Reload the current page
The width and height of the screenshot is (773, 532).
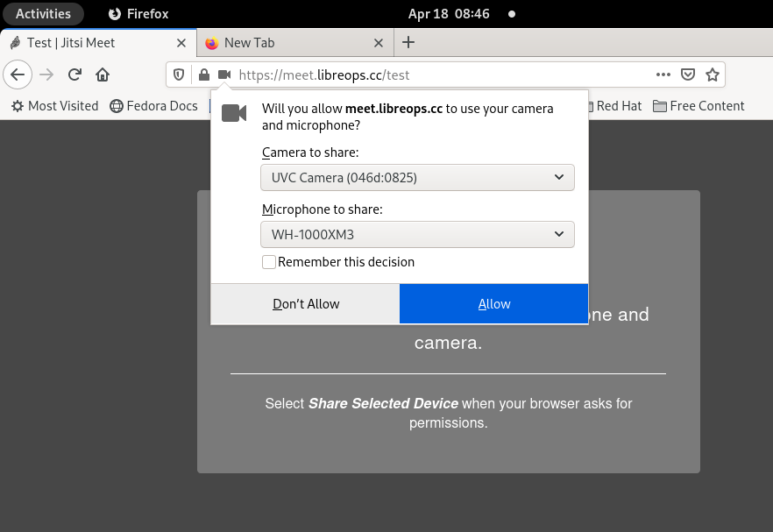coord(75,74)
